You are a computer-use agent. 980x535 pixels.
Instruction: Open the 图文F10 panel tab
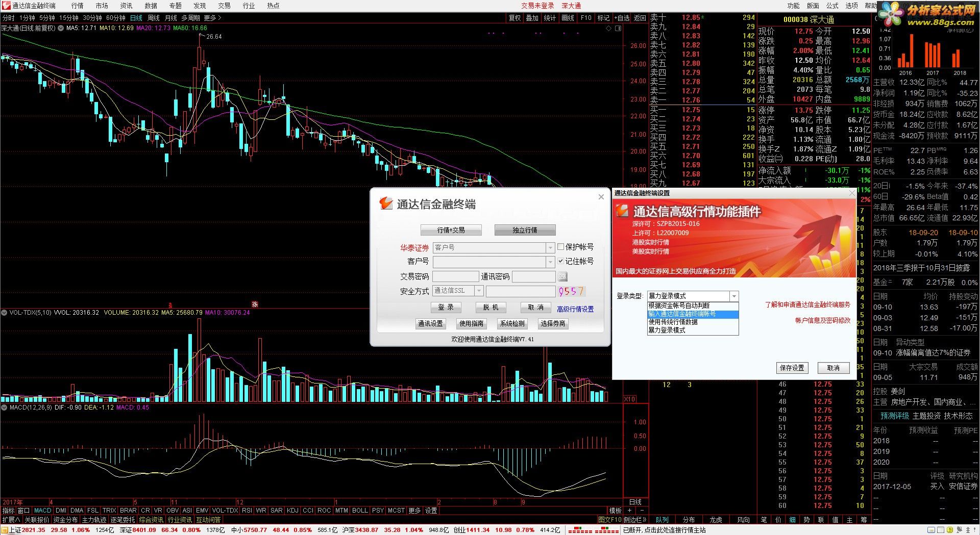click(x=609, y=520)
